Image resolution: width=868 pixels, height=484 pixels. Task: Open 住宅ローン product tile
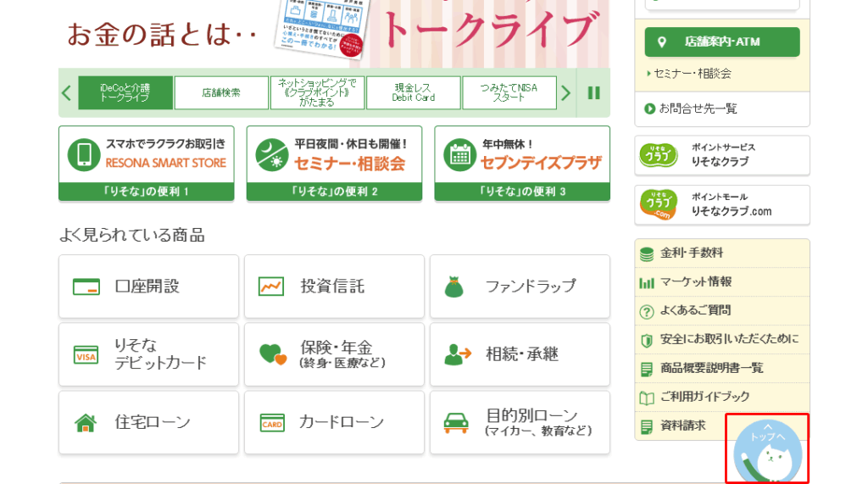(x=149, y=422)
